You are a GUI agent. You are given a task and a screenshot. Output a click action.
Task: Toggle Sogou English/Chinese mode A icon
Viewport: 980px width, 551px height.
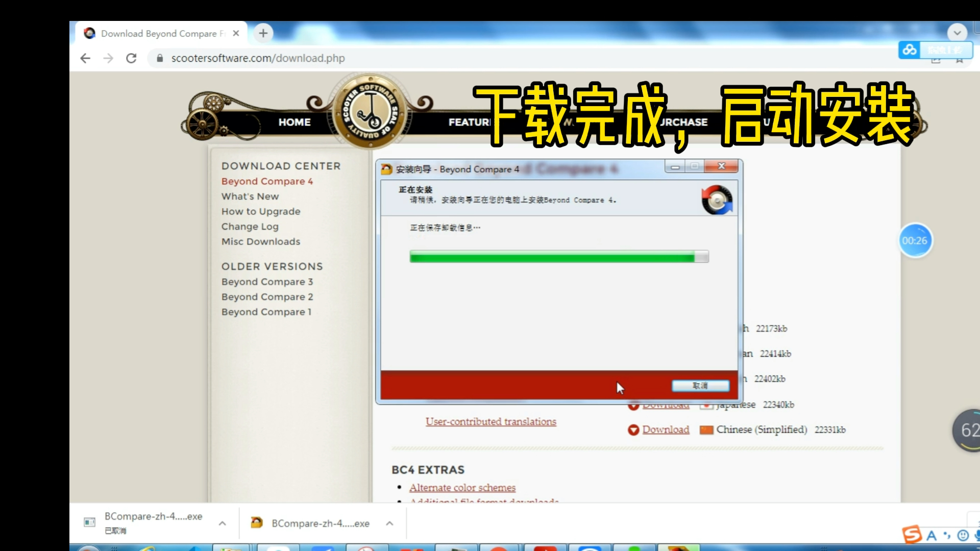point(932,535)
